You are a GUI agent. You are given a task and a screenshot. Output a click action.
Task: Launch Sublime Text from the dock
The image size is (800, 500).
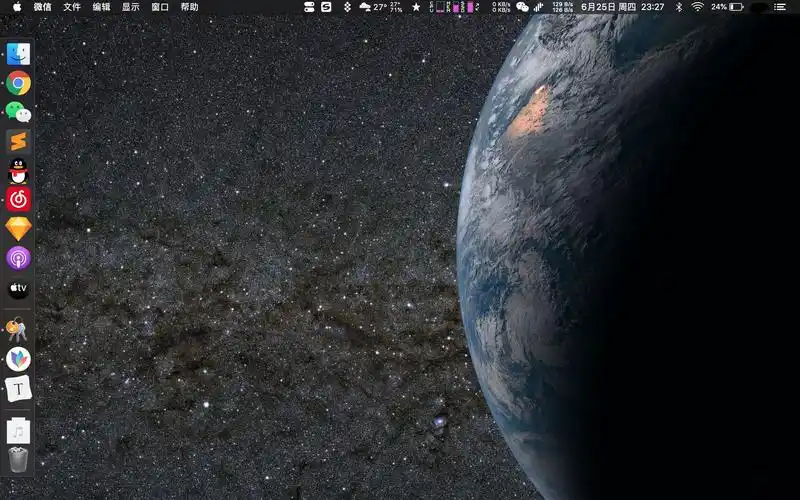coord(18,141)
